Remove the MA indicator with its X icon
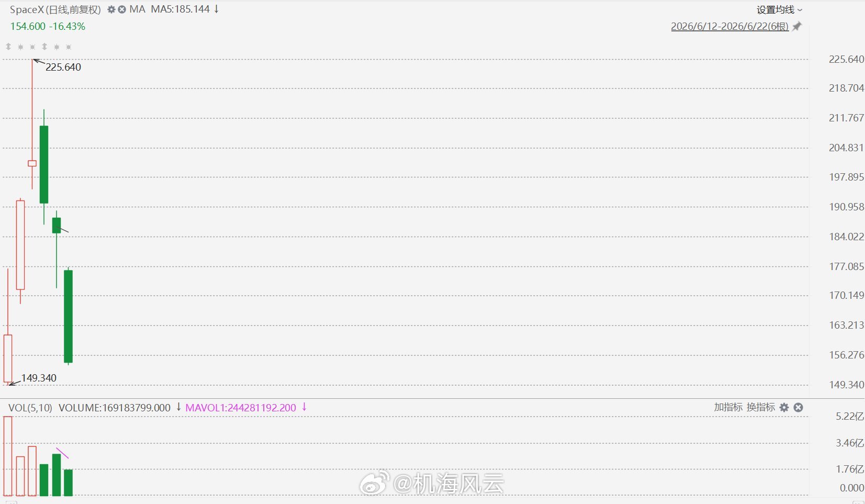This screenshot has width=865, height=504. point(122,9)
